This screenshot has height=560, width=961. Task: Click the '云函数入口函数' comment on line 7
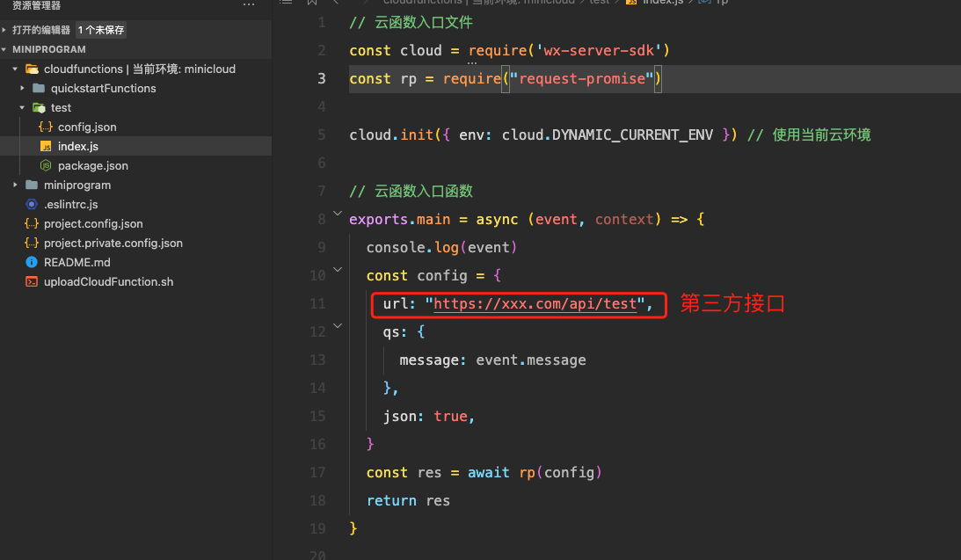click(x=424, y=191)
